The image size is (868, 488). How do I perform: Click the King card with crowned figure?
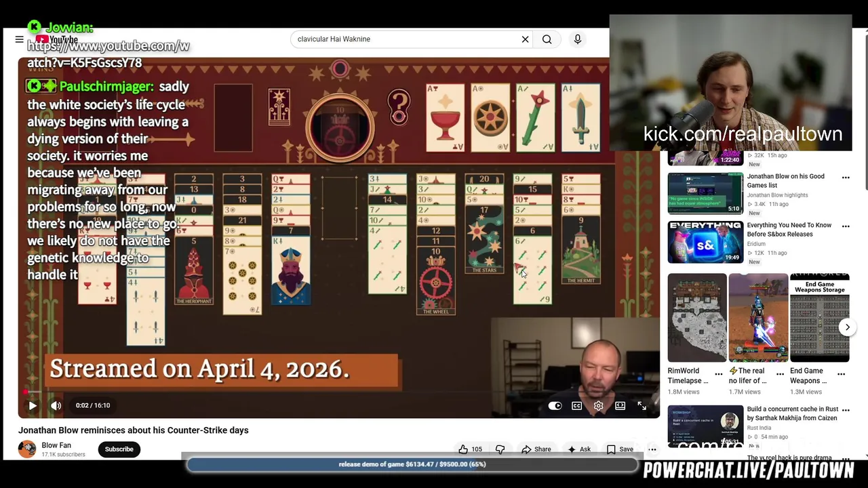291,270
